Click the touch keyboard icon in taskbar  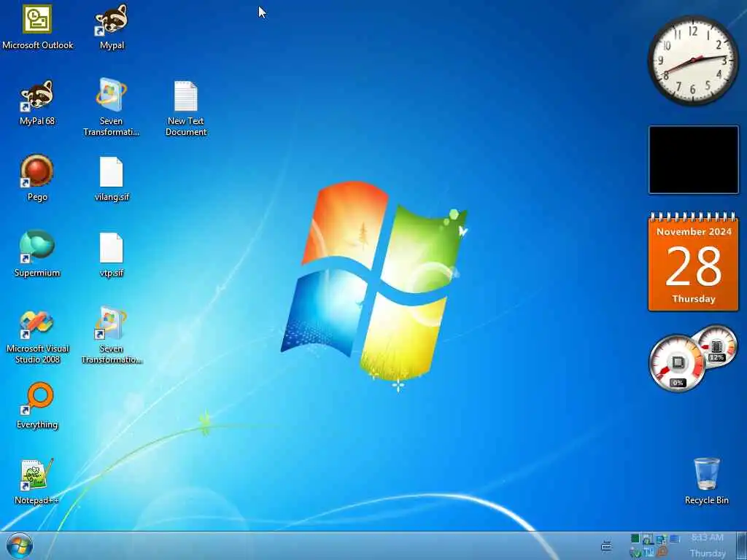tap(606, 545)
